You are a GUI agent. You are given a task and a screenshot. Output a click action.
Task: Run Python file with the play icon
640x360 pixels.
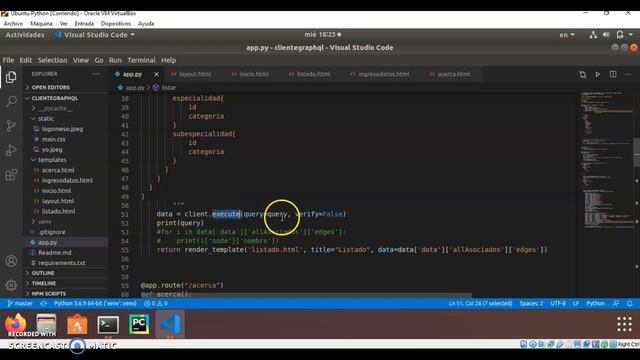click(x=597, y=74)
